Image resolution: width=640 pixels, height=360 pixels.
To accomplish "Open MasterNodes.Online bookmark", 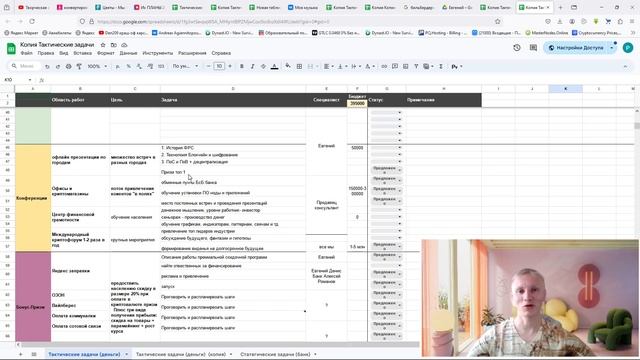I will pos(547,33).
